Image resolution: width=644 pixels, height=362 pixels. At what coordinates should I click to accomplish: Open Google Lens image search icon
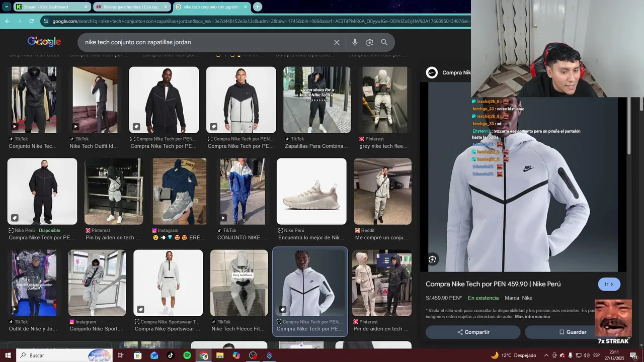[x=369, y=42]
